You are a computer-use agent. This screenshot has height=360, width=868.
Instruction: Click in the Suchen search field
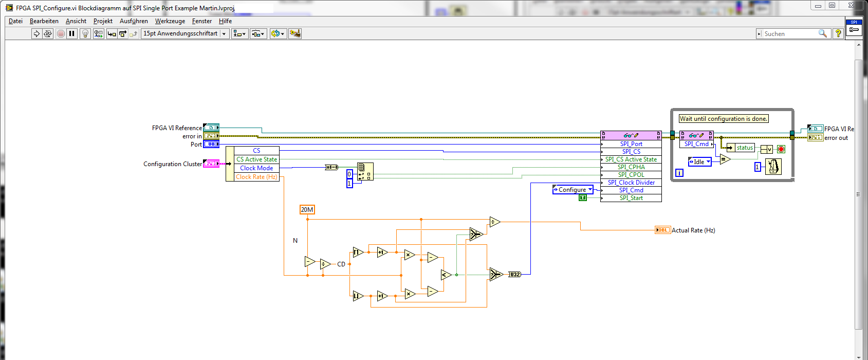pos(789,34)
